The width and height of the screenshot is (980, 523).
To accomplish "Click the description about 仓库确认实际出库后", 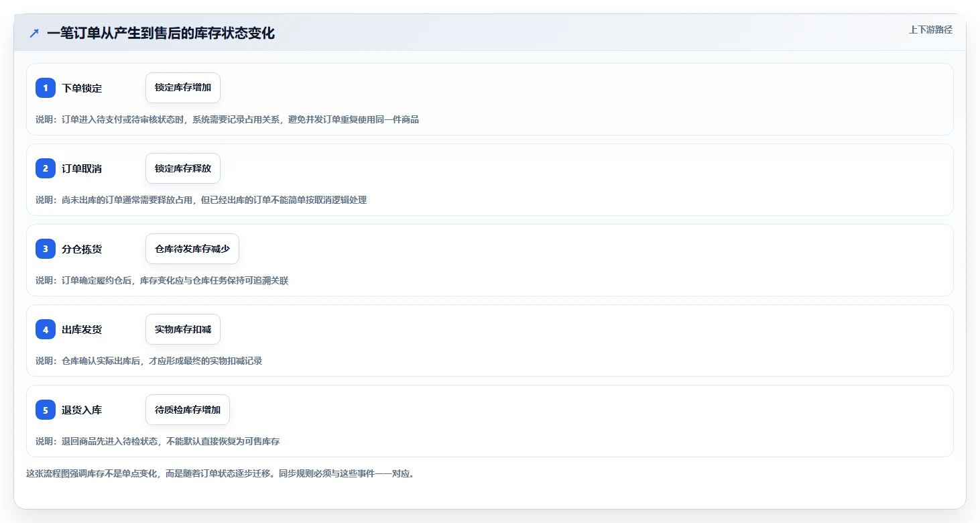I will pos(149,361).
